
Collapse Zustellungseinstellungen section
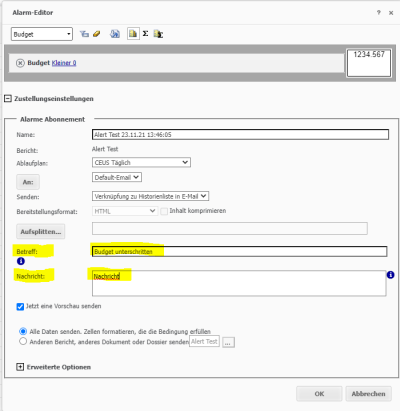[x=8, y=99]
